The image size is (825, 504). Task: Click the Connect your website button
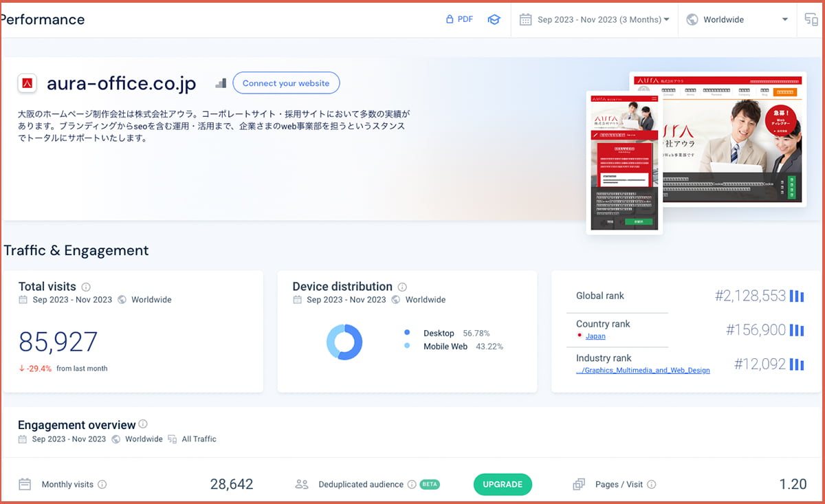(x=286, y=83)
